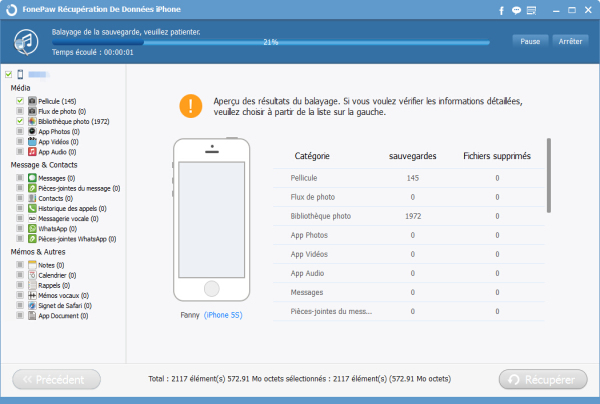Click the iPhone device preview image
The image size is (600, 404).
[212, 219]
